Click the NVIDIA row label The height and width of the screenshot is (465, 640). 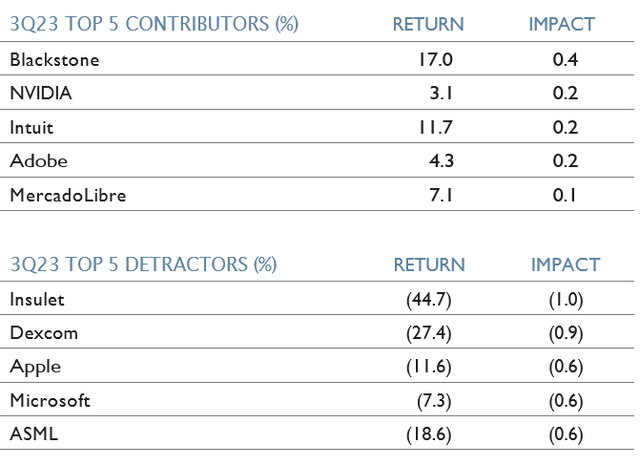pos(41,93)
